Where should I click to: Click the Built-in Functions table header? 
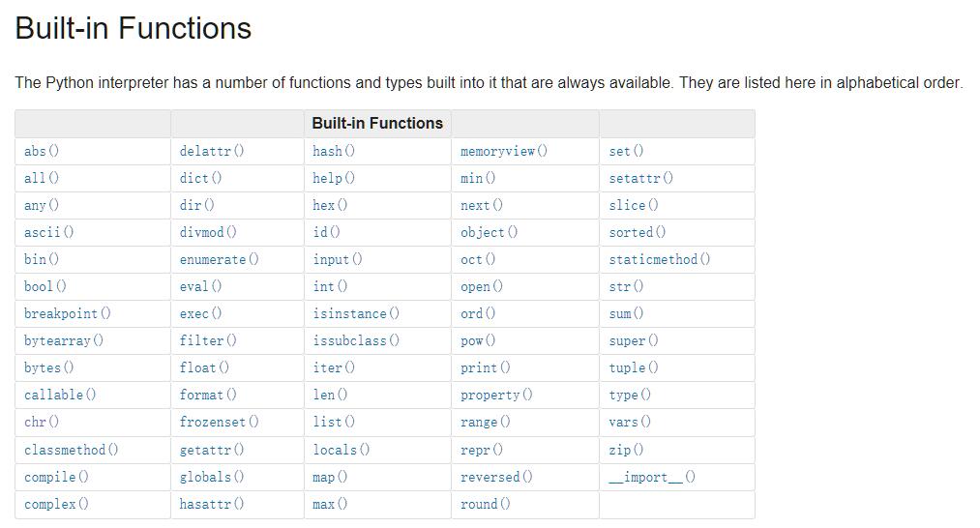click(x=377, y=123)
